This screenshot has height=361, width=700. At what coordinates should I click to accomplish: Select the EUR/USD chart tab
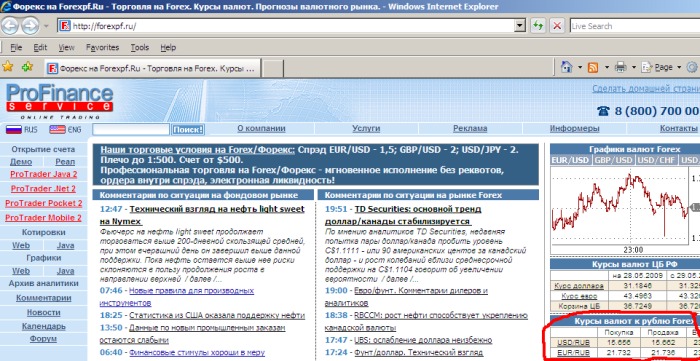[570, 160]
